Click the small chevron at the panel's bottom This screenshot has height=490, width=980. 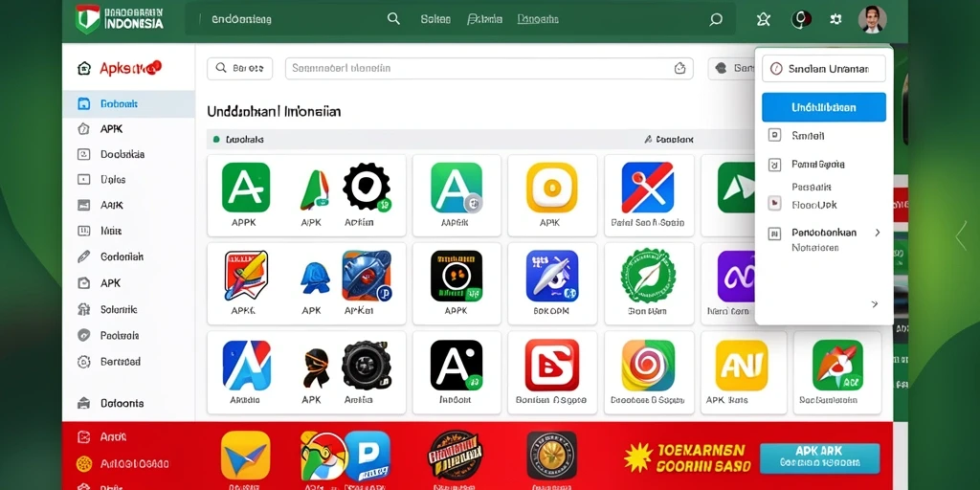click(x=875, y=304)
